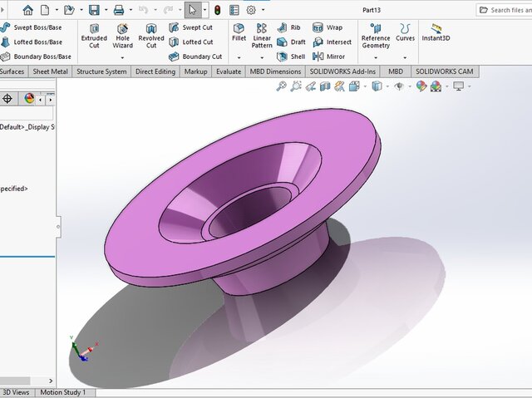Click Dynamic Annotation Views icon

click(x=339, y=86)
